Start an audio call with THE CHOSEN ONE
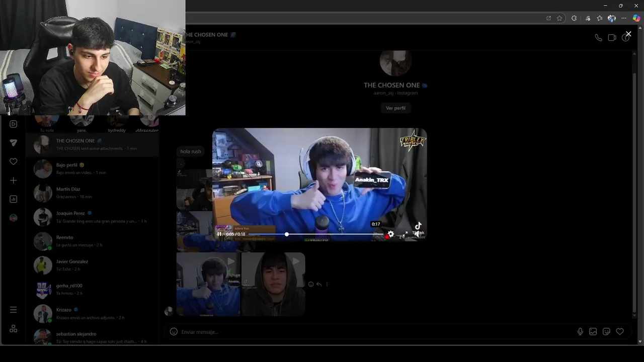The height and width of the screenshot is (362, 644). coord(598,38)
